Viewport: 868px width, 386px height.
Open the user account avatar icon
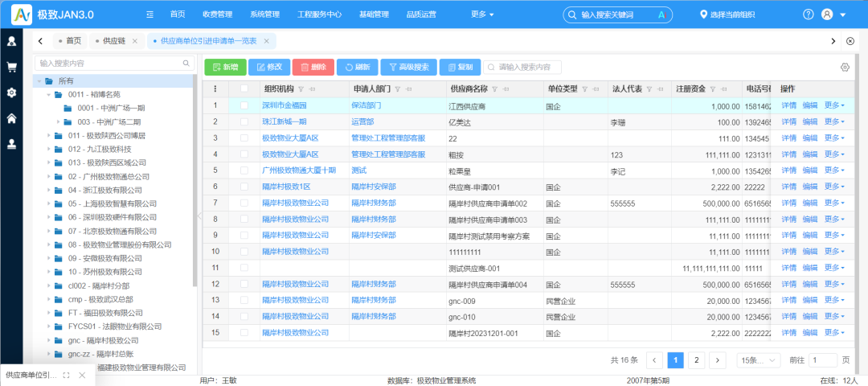click(827, 15)
